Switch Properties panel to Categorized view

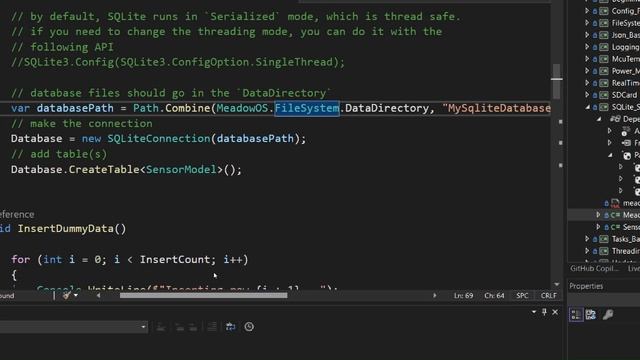pos(576,315)
